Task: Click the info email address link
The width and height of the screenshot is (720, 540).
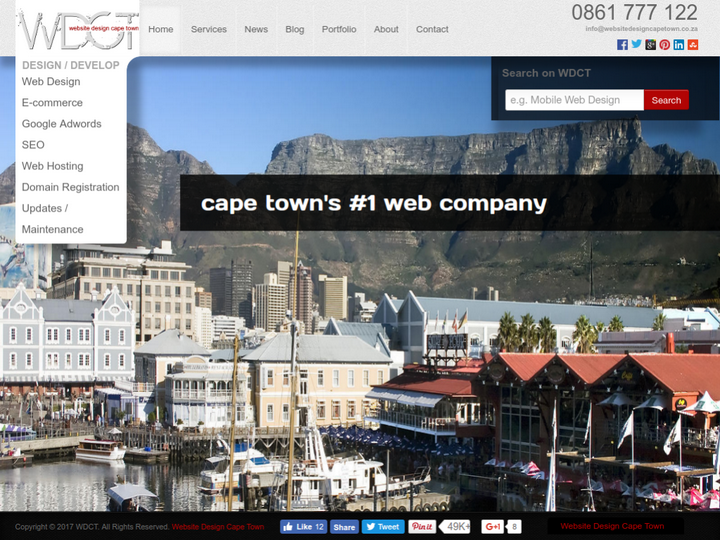Action: tap(641, 29)
